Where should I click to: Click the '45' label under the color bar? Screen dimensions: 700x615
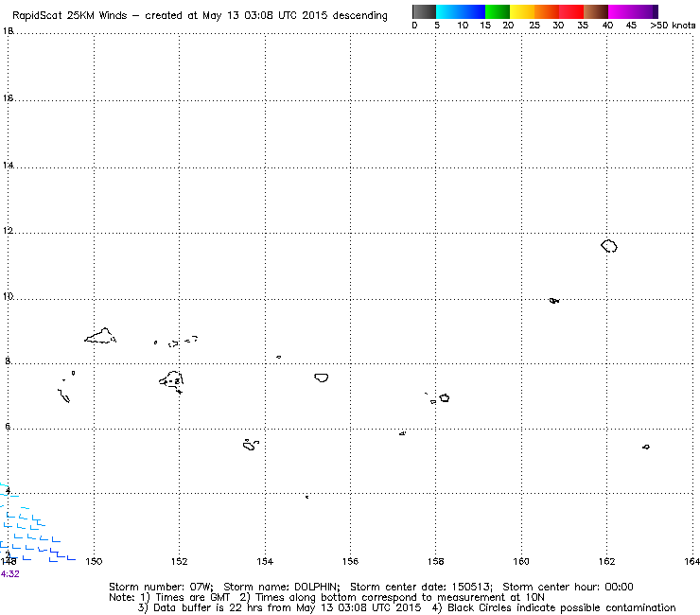tap(631, 26)
